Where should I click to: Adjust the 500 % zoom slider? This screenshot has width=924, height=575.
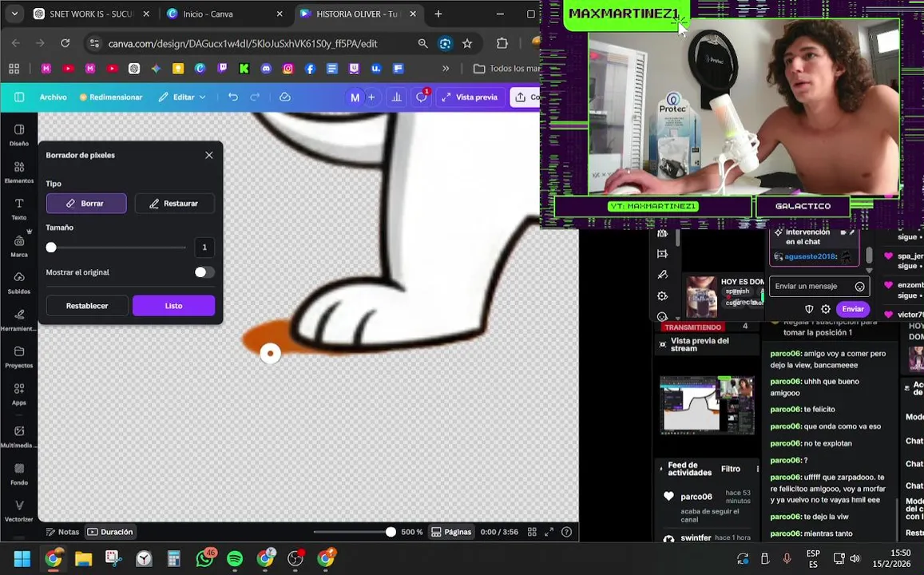point(354,532)
